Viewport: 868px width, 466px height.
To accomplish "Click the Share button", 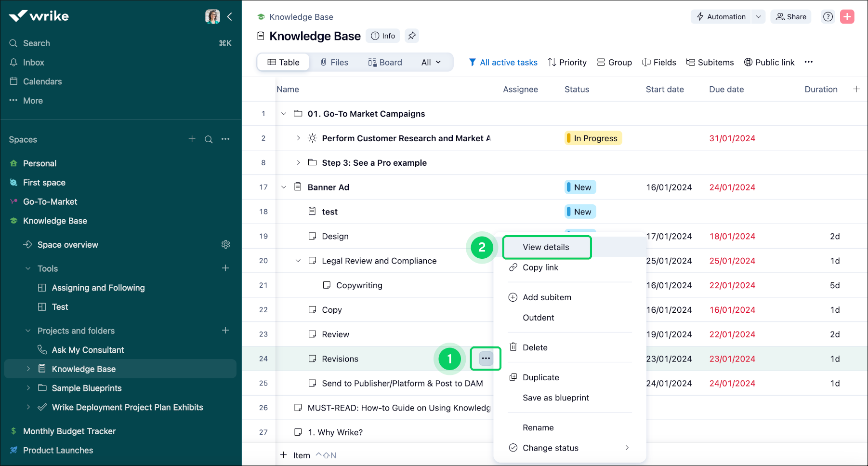I will coord(790,16).
